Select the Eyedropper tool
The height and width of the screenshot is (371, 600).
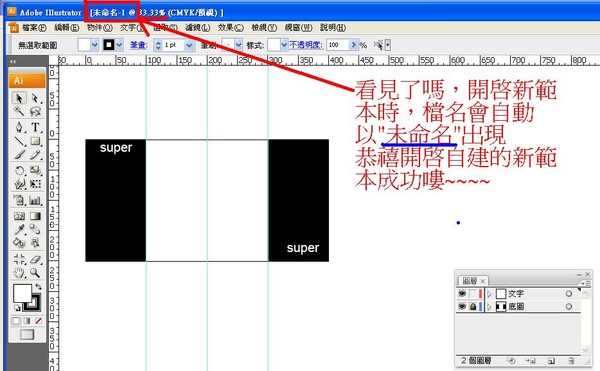tap(19, 229)
